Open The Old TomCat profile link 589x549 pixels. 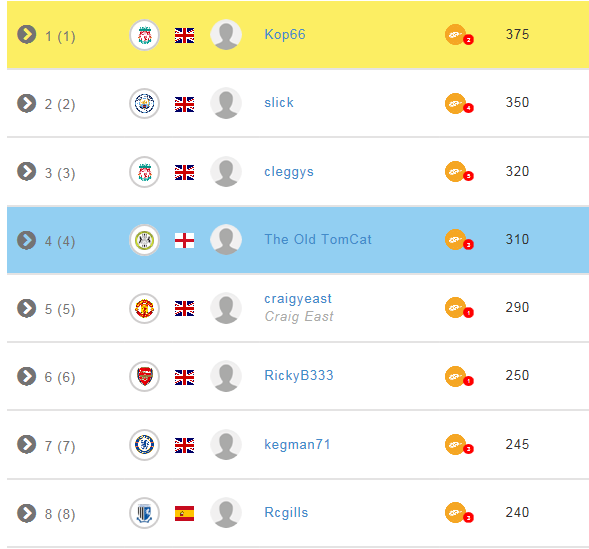click(x=318, y=239)
